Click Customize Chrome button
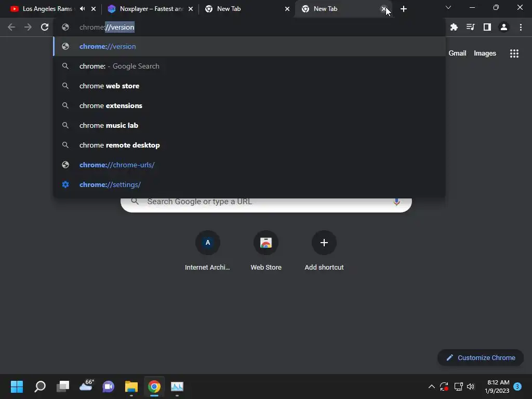Viewport: 532px width, 399px height. click(481, 357)
